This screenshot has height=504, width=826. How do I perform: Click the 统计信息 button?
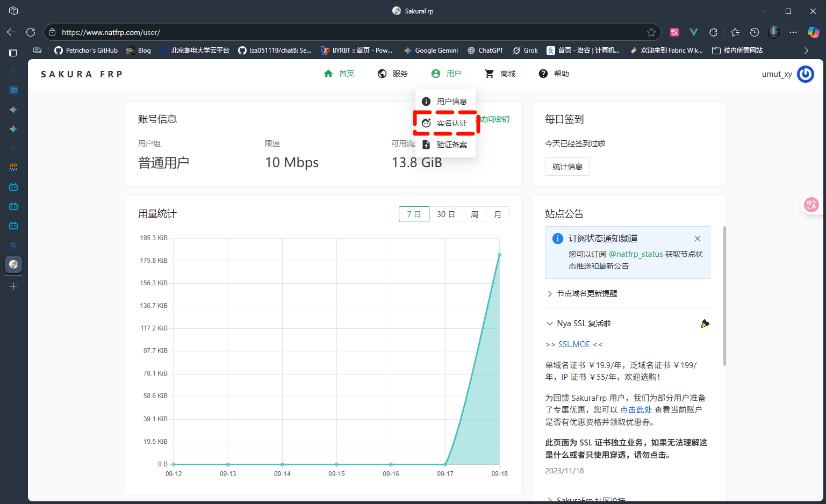click(x=568, y=167)
